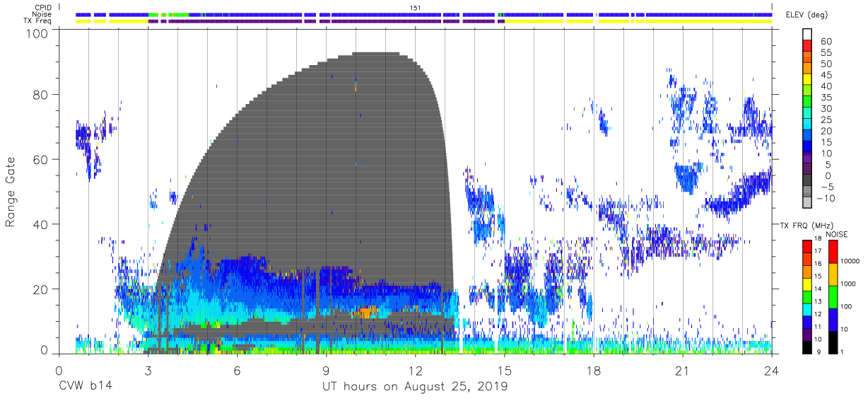Click the 'UT hours on August 25, 2019' title
868x401 pixels.
pyautogui.click(x=415, y=387)
